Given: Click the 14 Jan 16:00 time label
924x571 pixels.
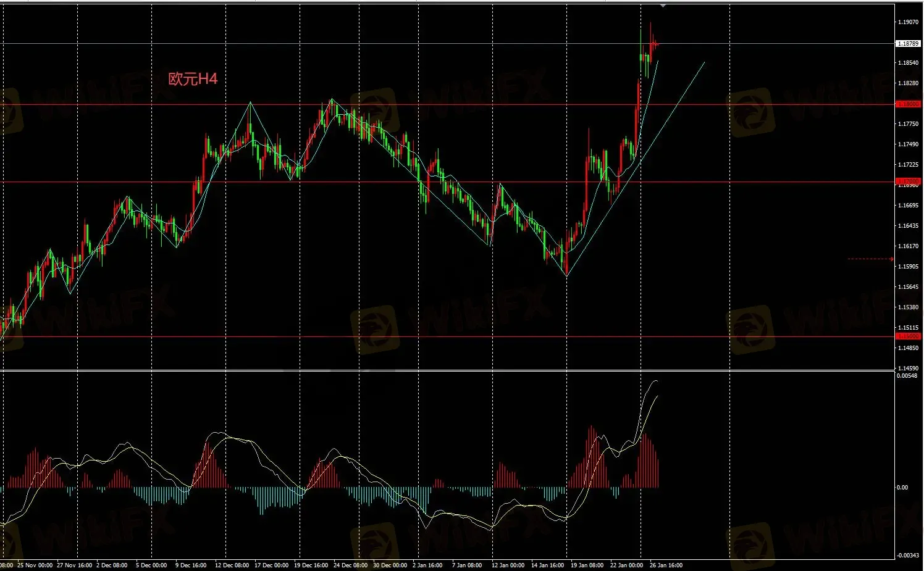Looking at the screenshot, I should (x=548, y=565).
